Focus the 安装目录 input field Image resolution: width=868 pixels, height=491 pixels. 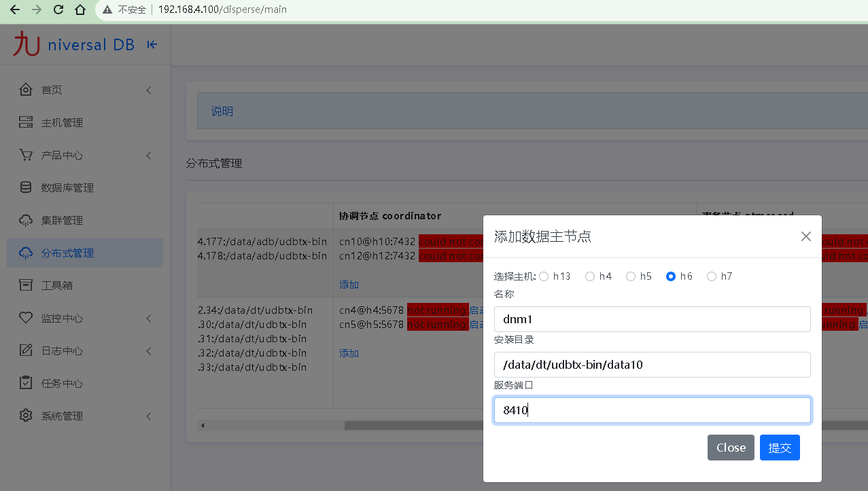coord(652,365)
